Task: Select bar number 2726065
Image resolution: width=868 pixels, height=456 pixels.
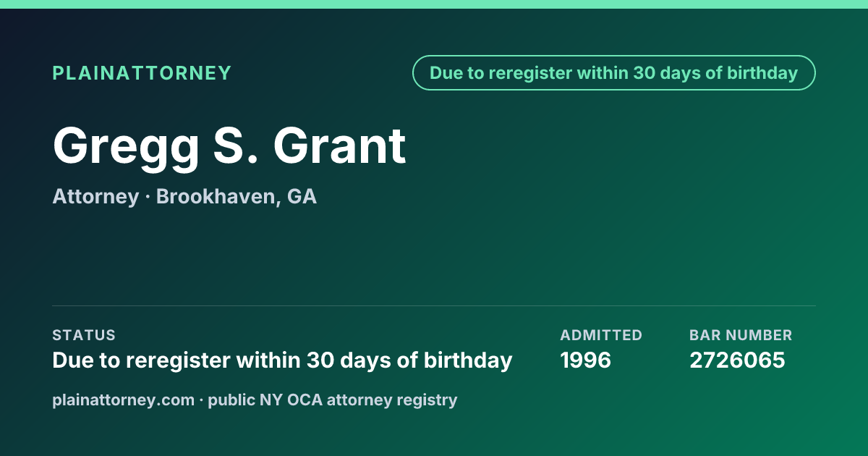Action: click(x=737, y=360)
